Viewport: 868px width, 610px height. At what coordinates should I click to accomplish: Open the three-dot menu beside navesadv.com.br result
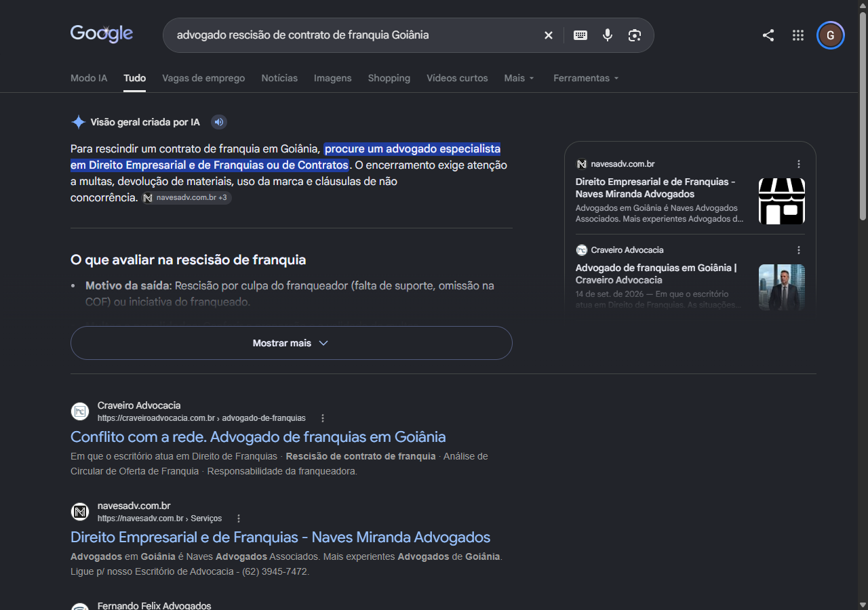tap(239, 518)
